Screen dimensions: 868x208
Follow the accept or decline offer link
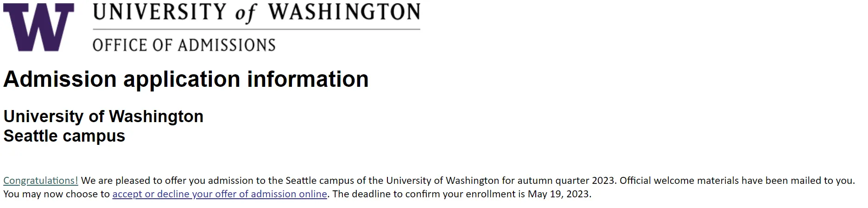click(220, 194)
